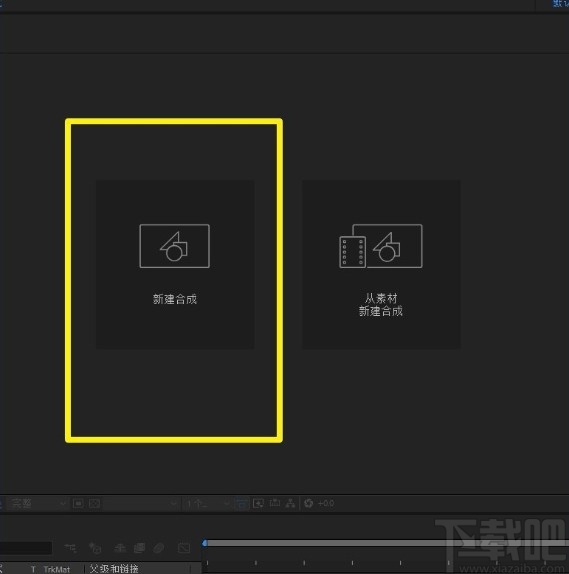Screen dimensions: 569x574
Task: Click the TrkMat column header
Action: click(57, 569)
